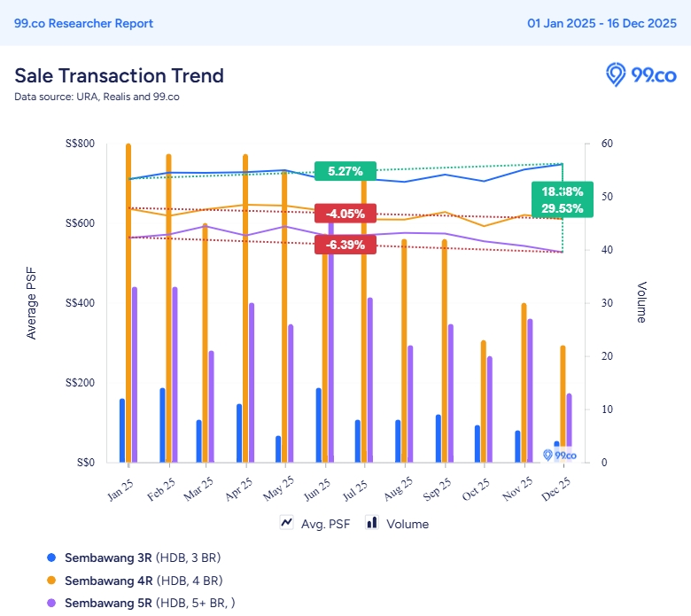Screen dimensions: 691x616
Task: Toggle the Avg. PSF legend label
Action: pos(325,524)
